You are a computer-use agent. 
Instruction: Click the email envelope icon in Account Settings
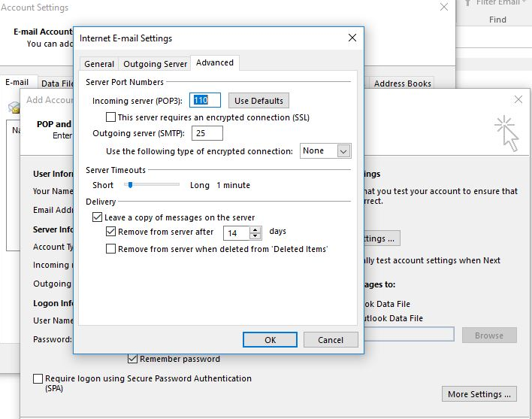pos(14,108)
